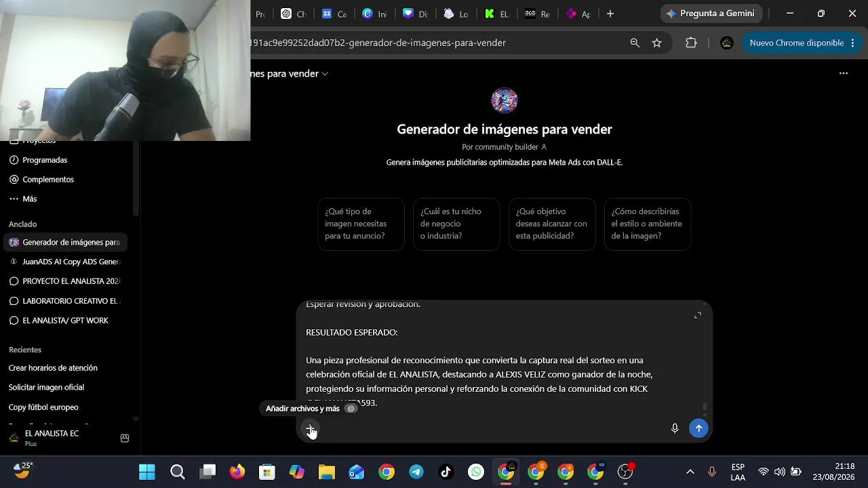
Task: Click the layout icon beside EL ANALISTA EC
Action: (x=125, y=438)
